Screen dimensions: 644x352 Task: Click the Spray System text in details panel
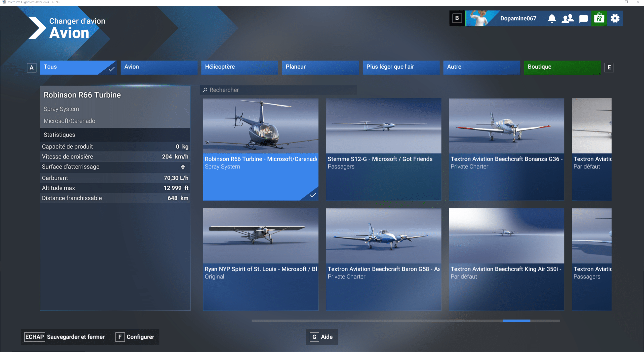[61, 109]
